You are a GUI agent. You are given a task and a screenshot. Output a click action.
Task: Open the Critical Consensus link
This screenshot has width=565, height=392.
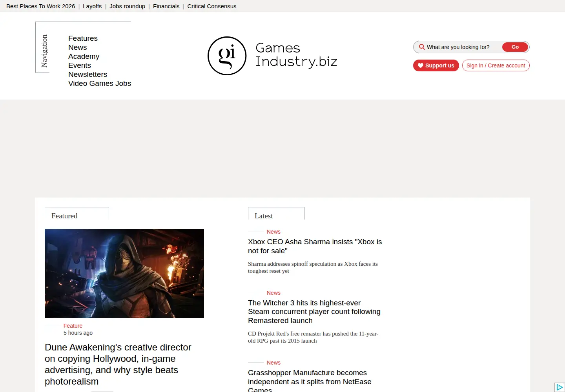point(211,6)
